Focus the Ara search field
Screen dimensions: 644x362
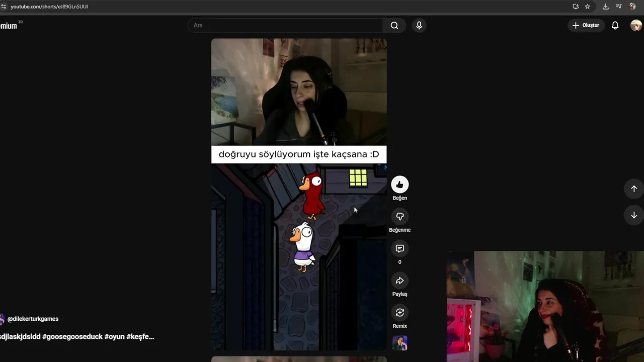(285, 25)
